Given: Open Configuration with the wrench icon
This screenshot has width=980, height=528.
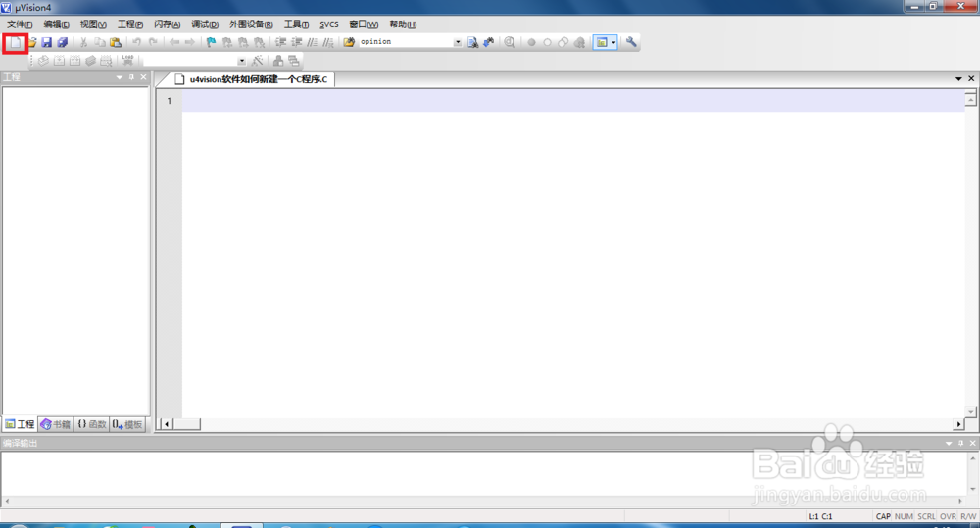Looking at the screenshot, I should pos(631,42).
